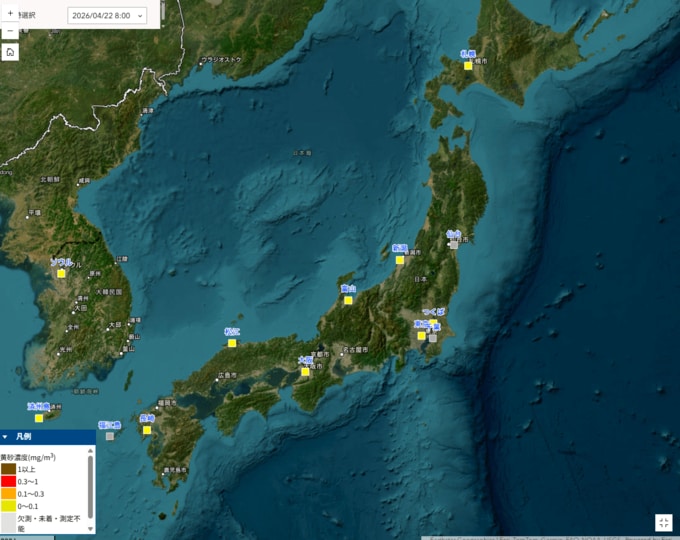Select the Sapporo station marker

pos(468,66)
